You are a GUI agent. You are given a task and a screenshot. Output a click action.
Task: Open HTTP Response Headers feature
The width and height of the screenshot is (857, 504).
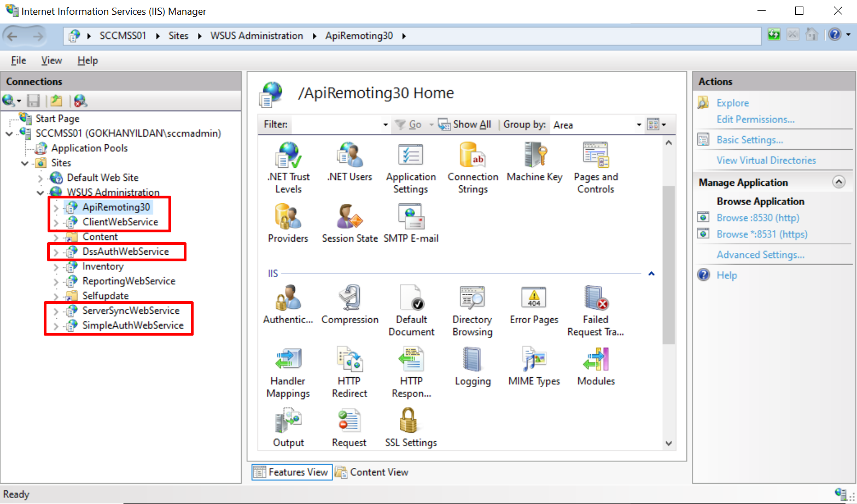point(411,372)
